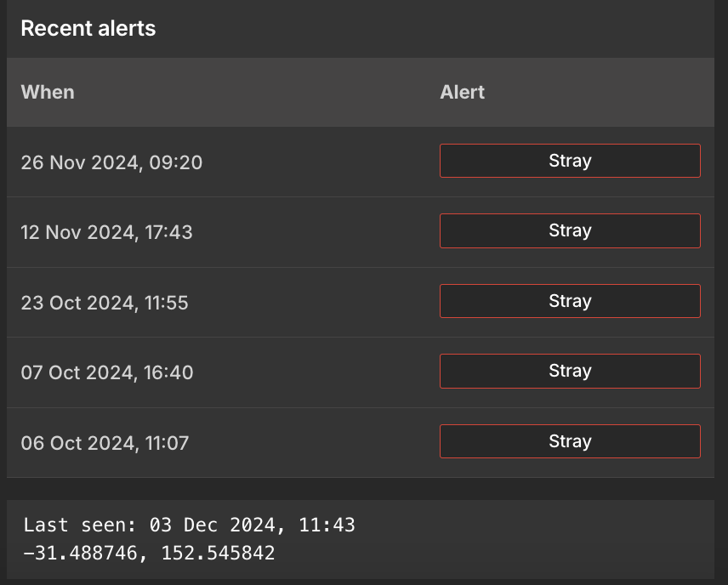Screen dimensions: 728x585
Task: Click the Stray alert for 26 Nov 2024
Action: [570, 161]
